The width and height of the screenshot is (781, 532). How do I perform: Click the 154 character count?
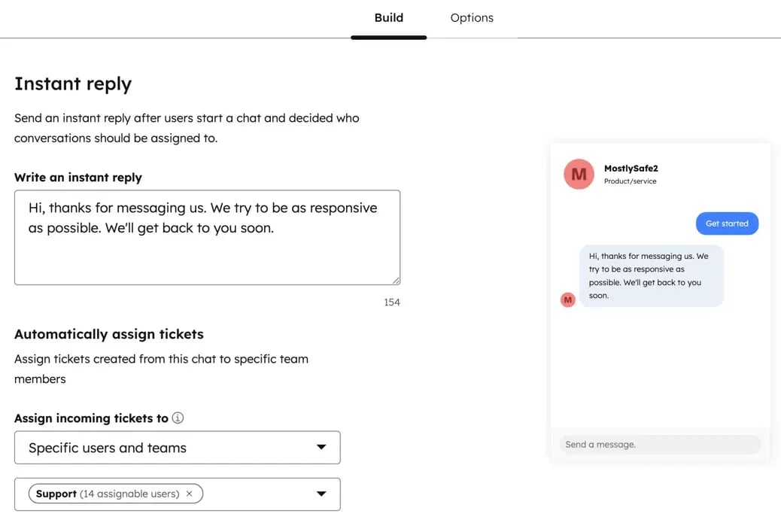coord(391,302)
